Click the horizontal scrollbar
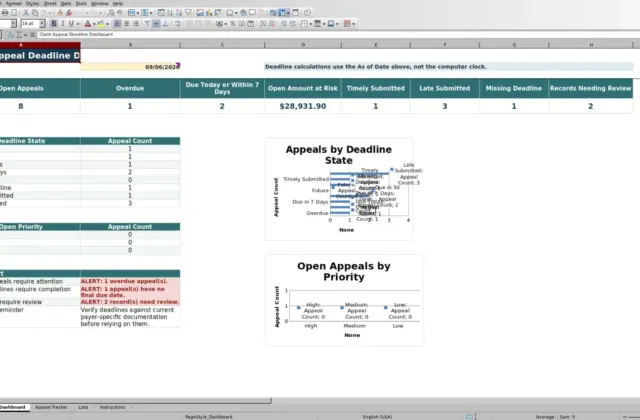Screen dimensions: 640x420 [135, 401]
